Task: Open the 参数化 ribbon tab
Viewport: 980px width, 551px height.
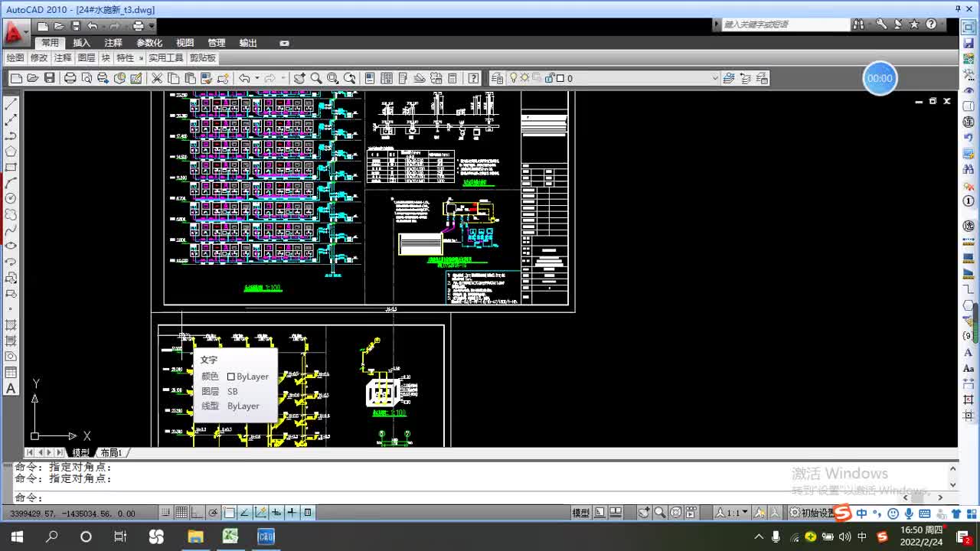Action: 149,44
